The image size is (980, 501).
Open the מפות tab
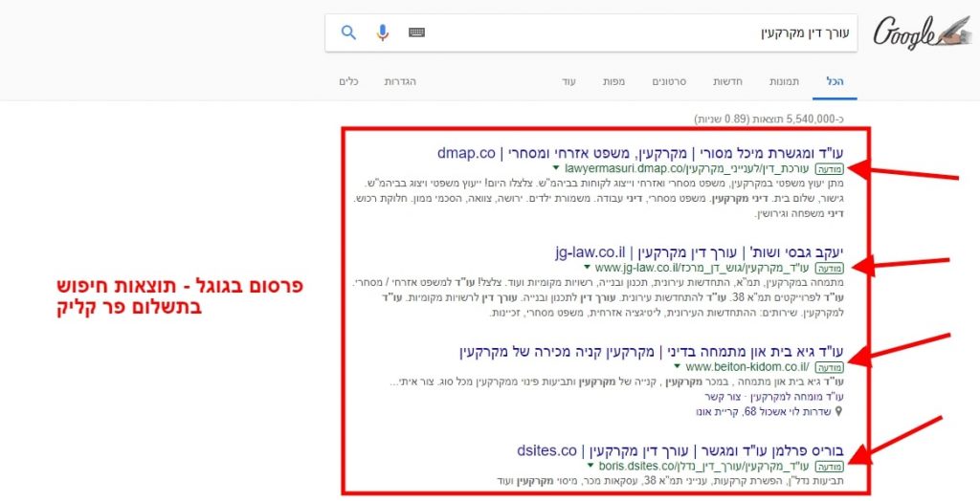(x=613, y=82)
